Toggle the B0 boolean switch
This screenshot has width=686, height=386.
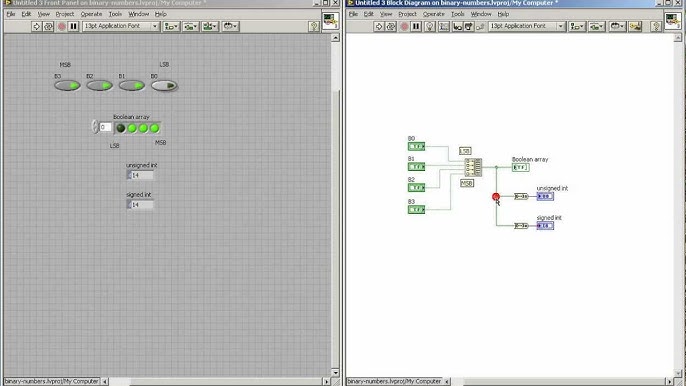164,85
